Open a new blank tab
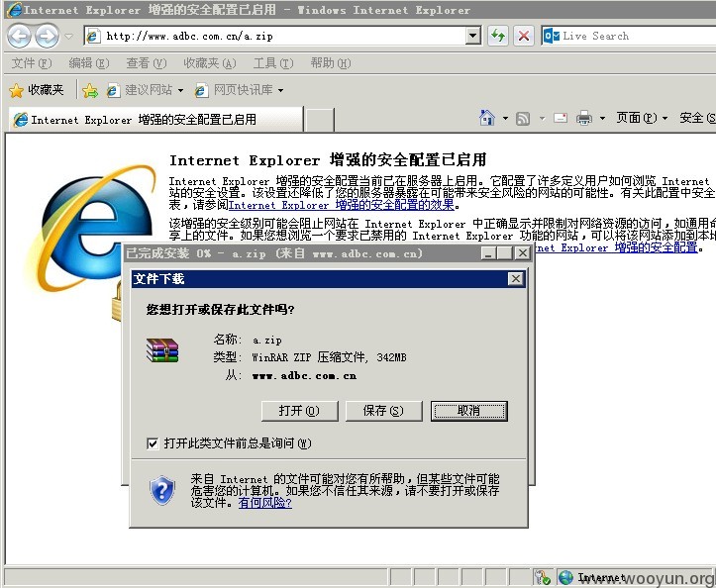Screen dimensions: 716x588 coord(319,120)
